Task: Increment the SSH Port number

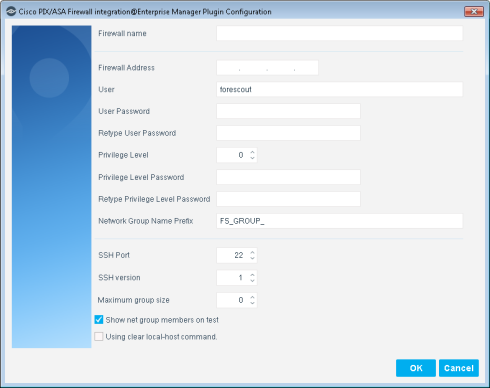Action: [x=252, y=252]
